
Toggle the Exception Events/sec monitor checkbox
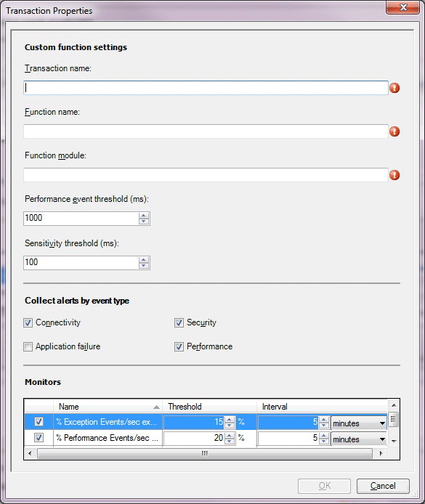39,421
